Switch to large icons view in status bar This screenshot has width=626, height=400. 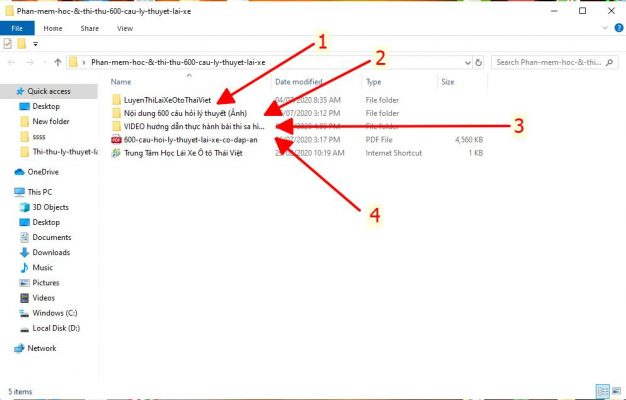[614, 390]
